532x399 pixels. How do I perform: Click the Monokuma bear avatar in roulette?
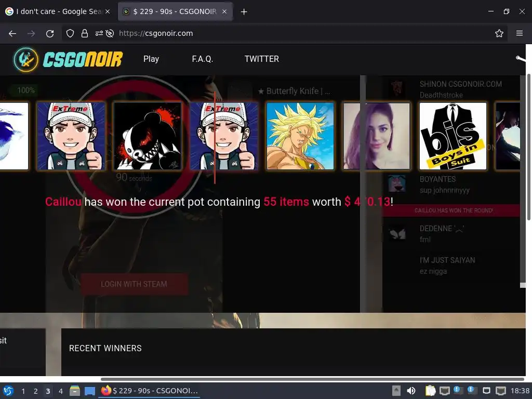(147, 136)
